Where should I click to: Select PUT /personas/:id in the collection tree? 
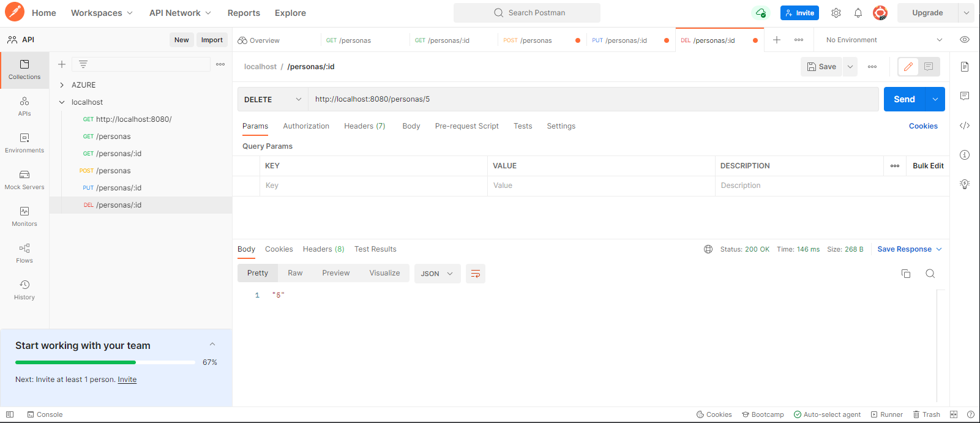(x=141, y=188)
